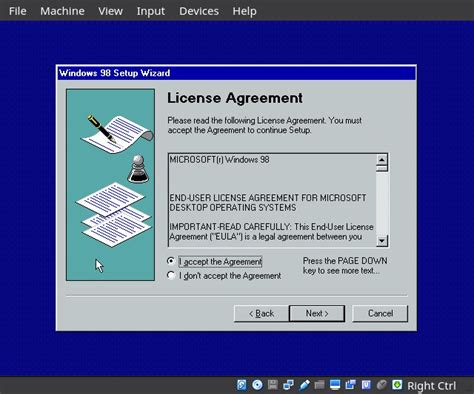Cancel the Windows 98 setup

380,313
